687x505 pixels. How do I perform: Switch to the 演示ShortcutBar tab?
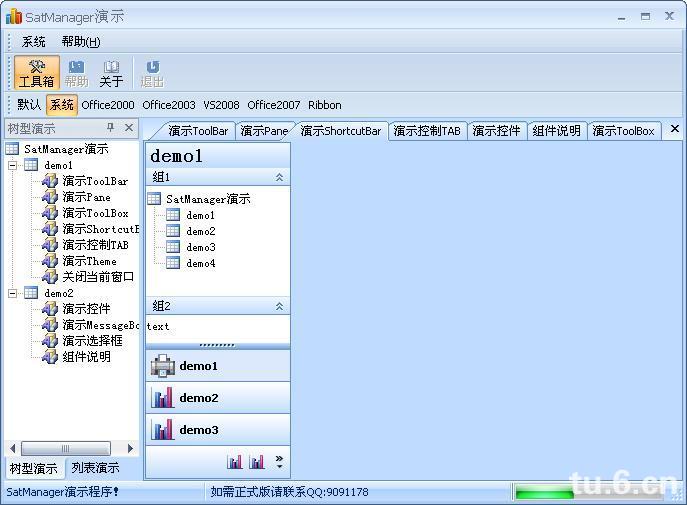[x=340, y=131]
